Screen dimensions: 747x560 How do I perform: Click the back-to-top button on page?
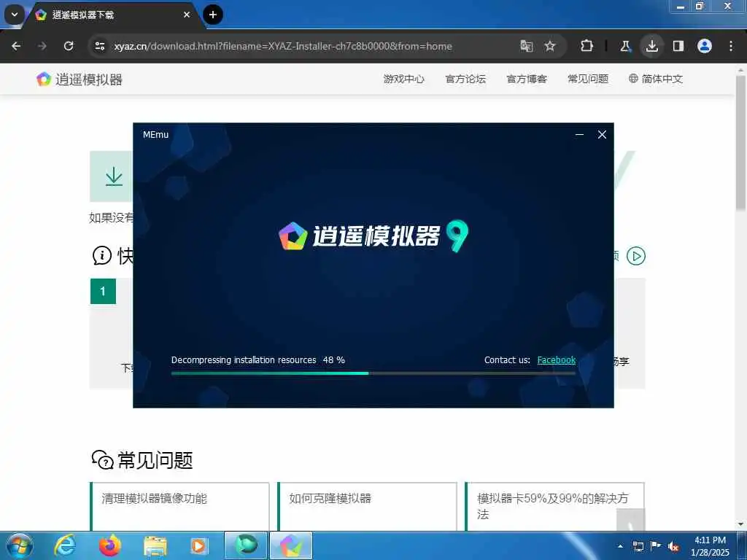point(630,521)
